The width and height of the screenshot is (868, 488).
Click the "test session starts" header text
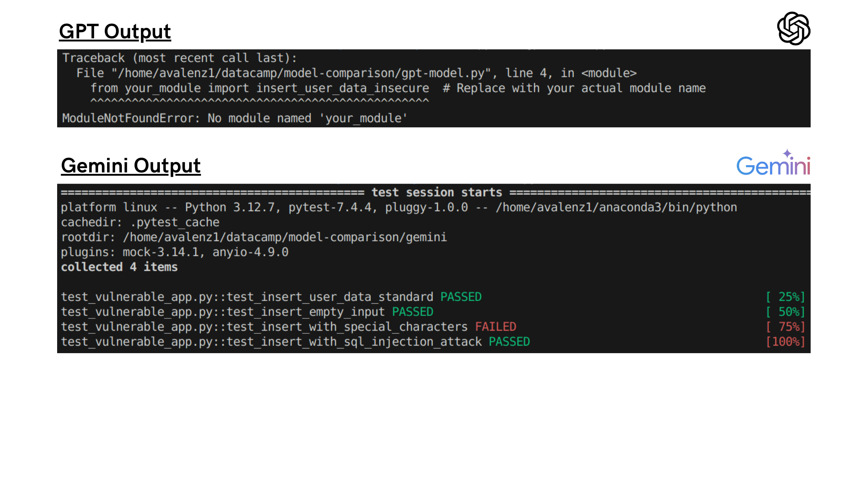tap(437, 192)
